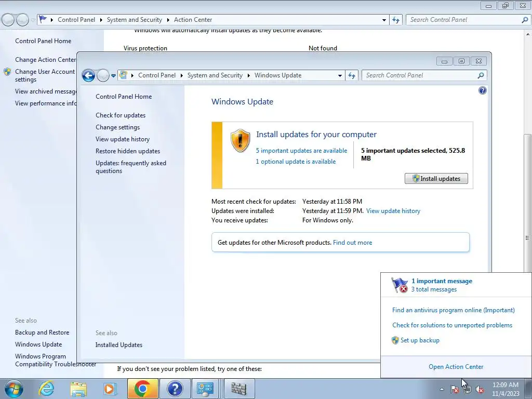Screen dimensions: 532x399
Task: Click search magnifier in Action Center window
Action: [x=525, y=20]
